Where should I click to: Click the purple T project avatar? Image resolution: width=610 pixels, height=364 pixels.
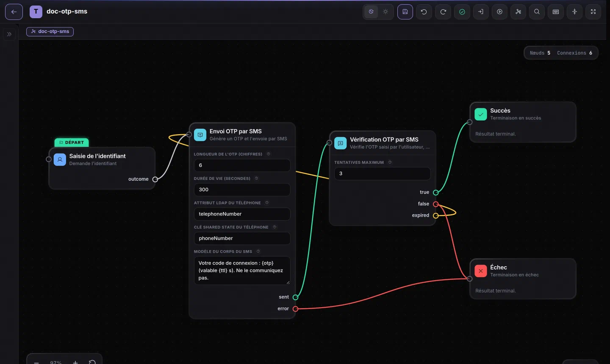tap(36, 12)
